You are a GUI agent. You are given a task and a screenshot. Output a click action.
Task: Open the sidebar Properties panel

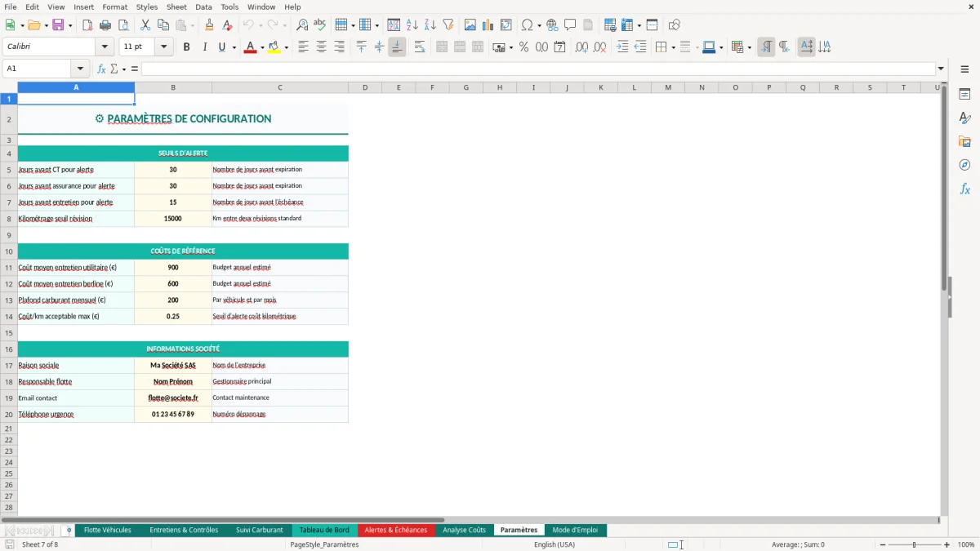coord(964,95)
